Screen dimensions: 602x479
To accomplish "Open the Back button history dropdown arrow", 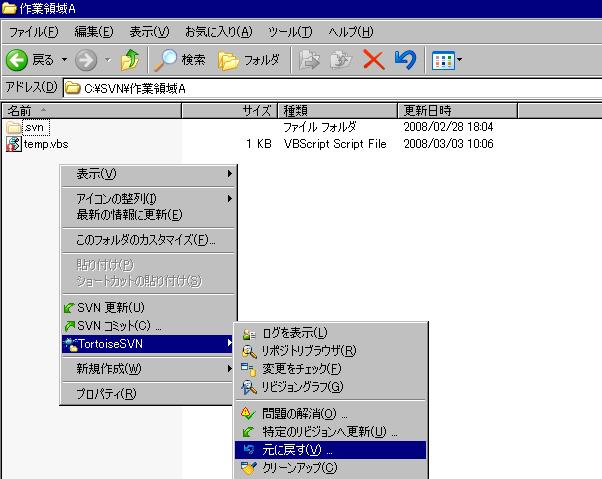I will 64,60.
